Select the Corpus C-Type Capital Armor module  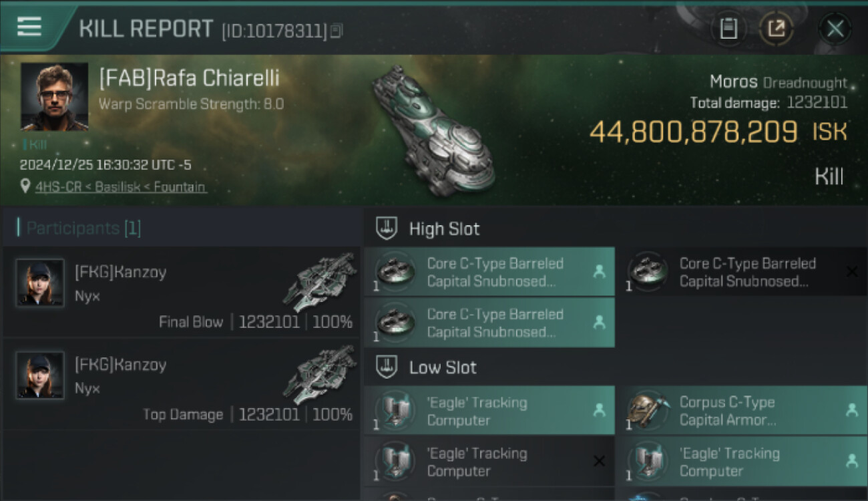click(741, 411)
